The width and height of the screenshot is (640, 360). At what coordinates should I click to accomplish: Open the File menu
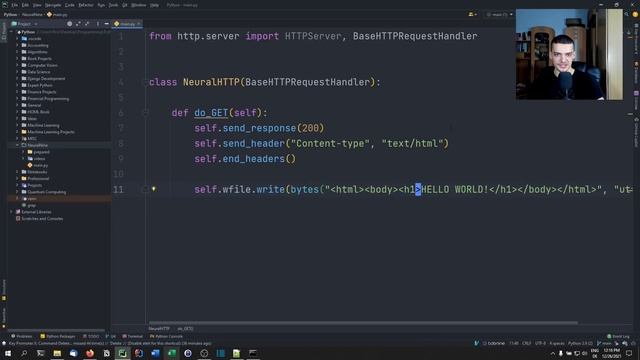(x=15, y=5)
